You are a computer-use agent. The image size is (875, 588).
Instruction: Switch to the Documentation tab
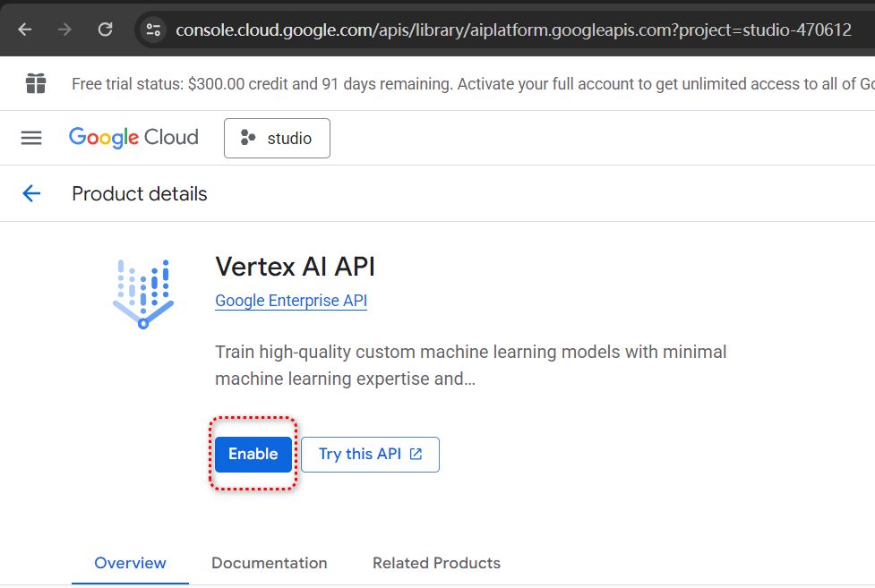270,563
